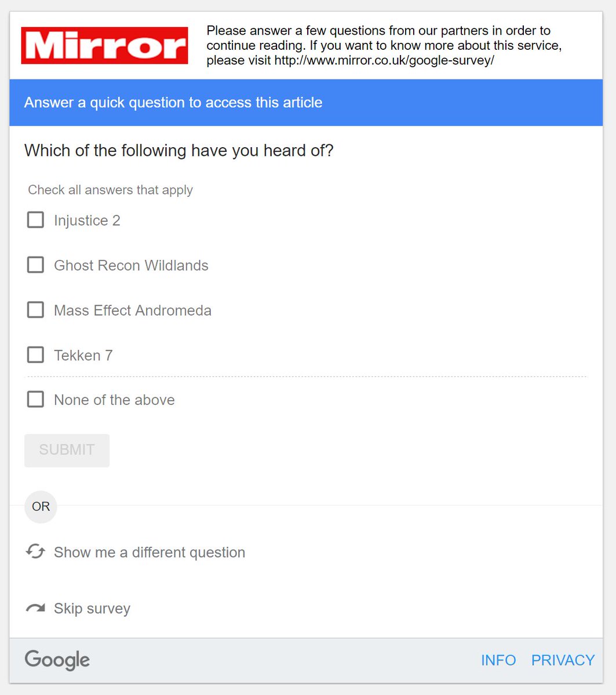Check the Injustice 2 checkbox

36,220
